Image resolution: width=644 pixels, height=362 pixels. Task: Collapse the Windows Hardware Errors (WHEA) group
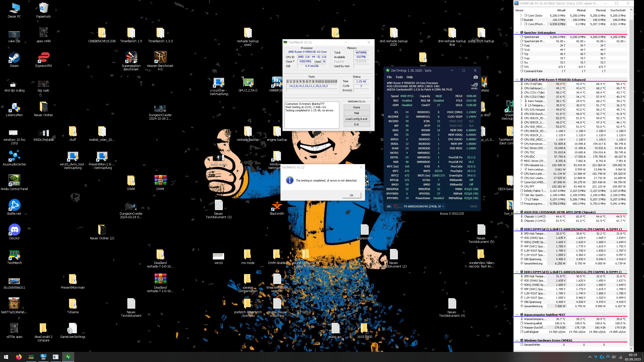pos(517,340)
